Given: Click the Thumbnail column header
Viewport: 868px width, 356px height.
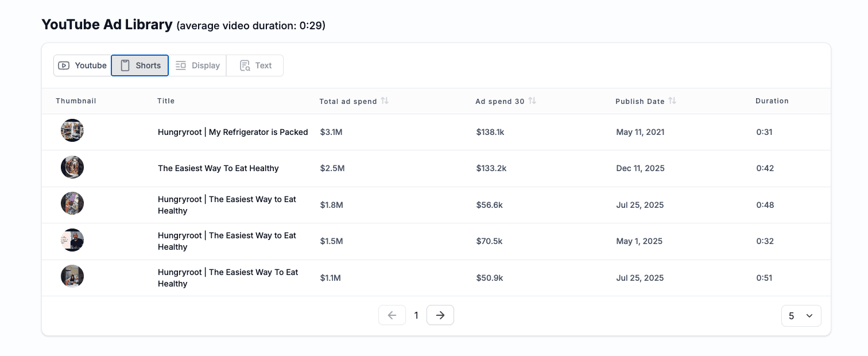Looking at the screenshot, I should (76, 101).
